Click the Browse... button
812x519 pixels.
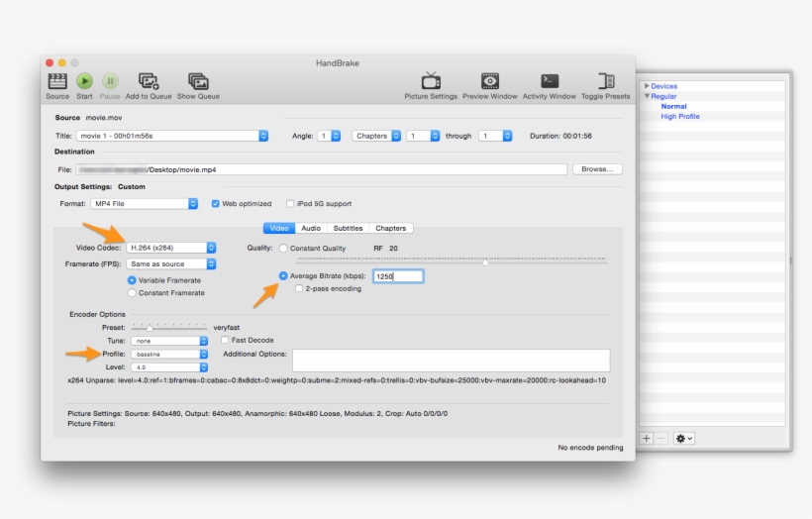pos(597,169)
